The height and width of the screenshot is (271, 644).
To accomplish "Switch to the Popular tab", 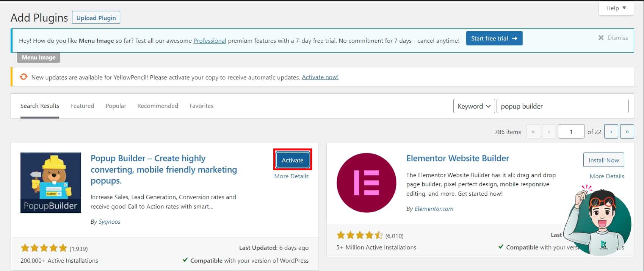I will [116, 106].
